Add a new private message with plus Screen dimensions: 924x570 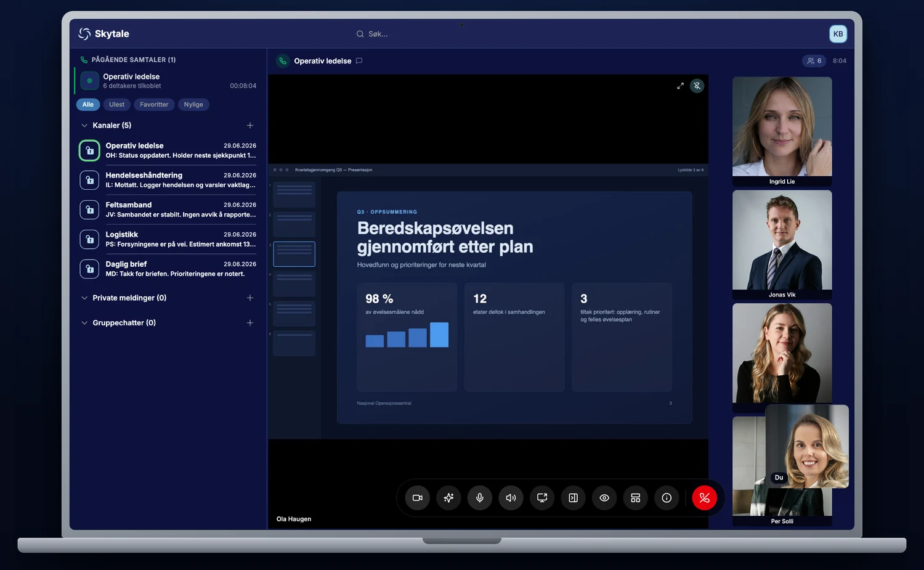click(x=250, y=298)
